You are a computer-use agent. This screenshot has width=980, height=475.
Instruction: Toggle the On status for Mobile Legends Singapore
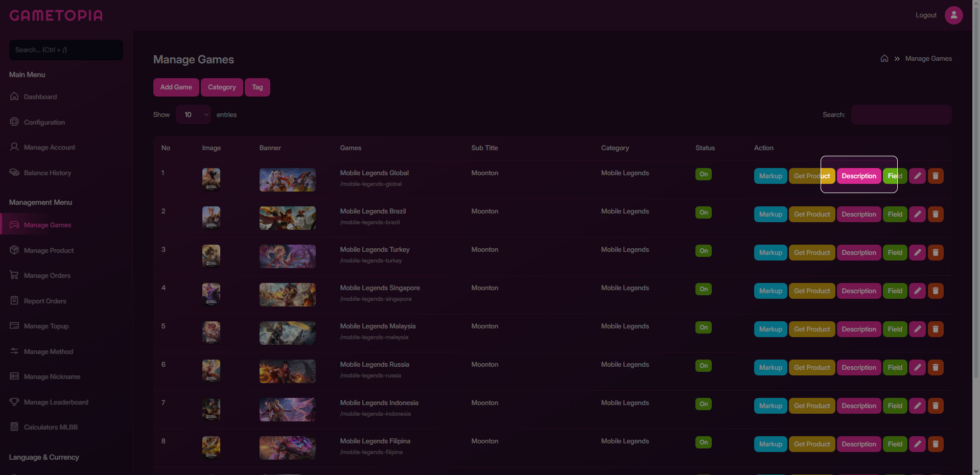coord(704,289)
